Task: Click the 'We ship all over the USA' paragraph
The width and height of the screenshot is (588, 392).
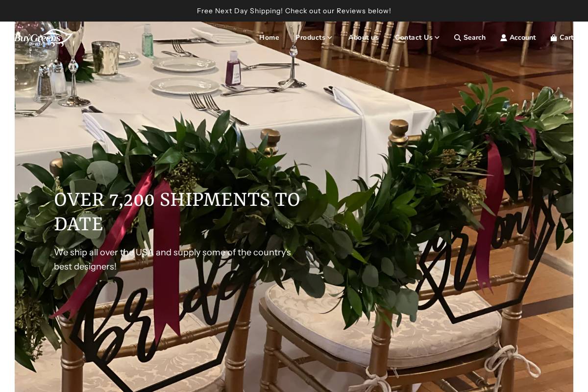Action: click(172, 259)
